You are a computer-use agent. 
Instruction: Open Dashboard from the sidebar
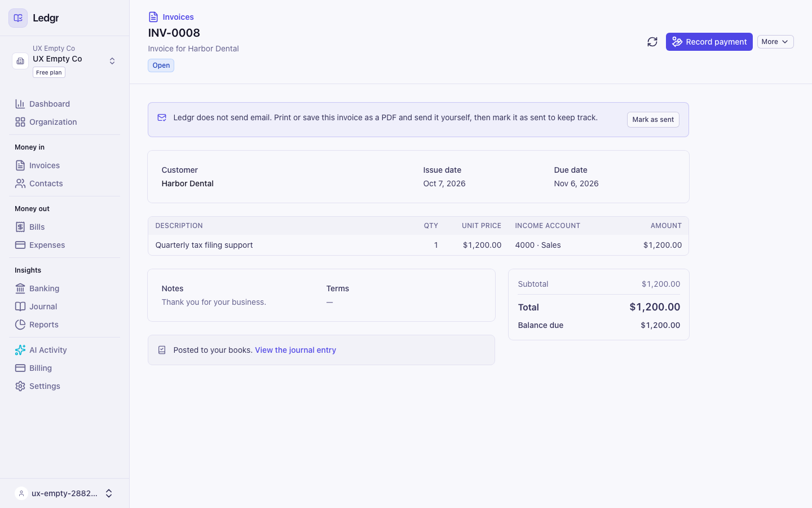pos(64,104)
